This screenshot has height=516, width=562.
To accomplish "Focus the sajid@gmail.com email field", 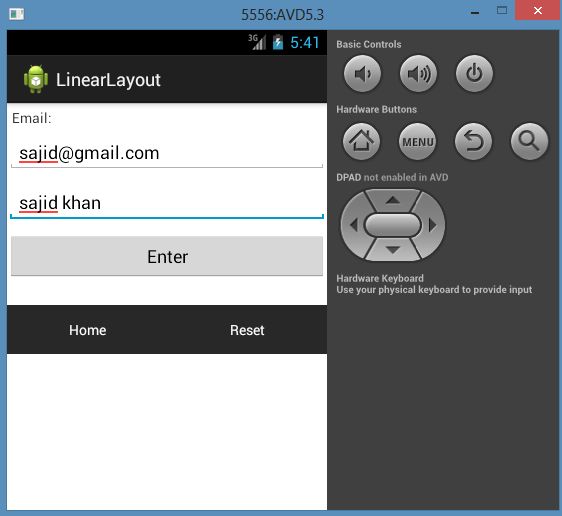I will click(x=167, y=153).
